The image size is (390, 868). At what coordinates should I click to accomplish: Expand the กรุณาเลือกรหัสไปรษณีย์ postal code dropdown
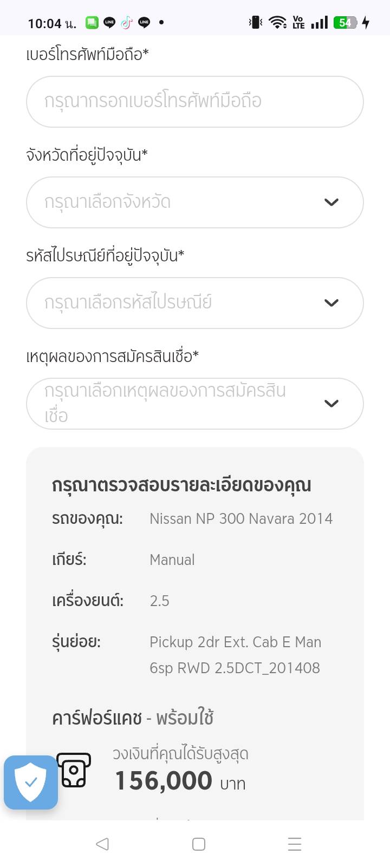(194, 303)
